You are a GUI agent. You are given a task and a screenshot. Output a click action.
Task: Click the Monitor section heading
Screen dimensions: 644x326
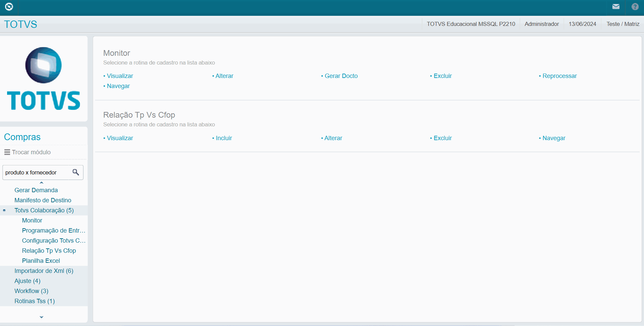pos(117,53)
